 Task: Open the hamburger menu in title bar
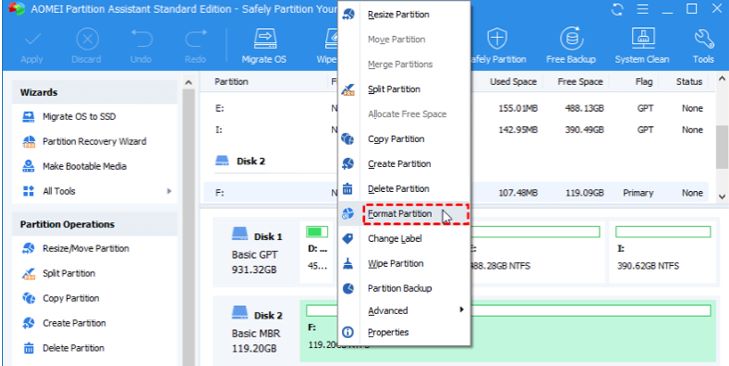point(643,9)
